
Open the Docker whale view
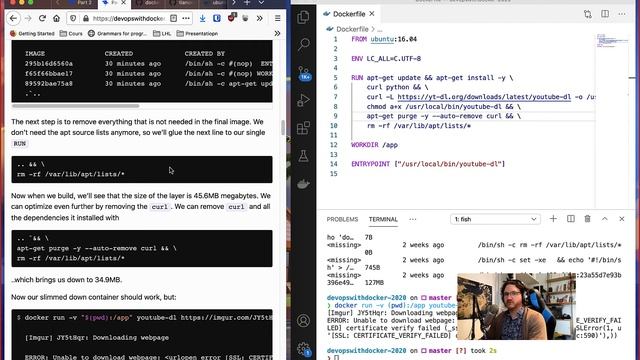point(303,184)
